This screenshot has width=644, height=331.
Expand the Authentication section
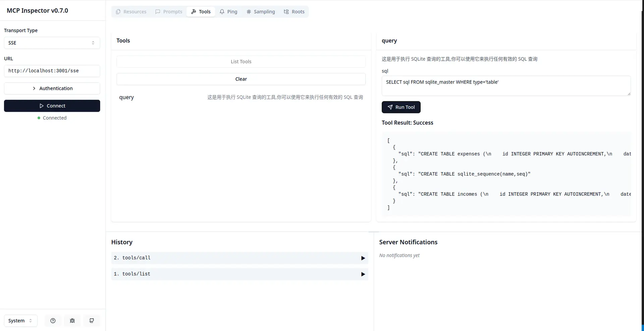pyautogui.click(x=52, y=88)
